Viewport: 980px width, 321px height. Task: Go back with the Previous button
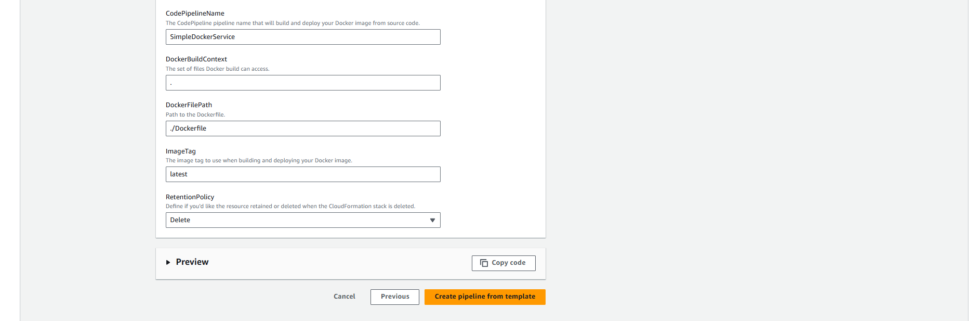[x=394, y=297]
